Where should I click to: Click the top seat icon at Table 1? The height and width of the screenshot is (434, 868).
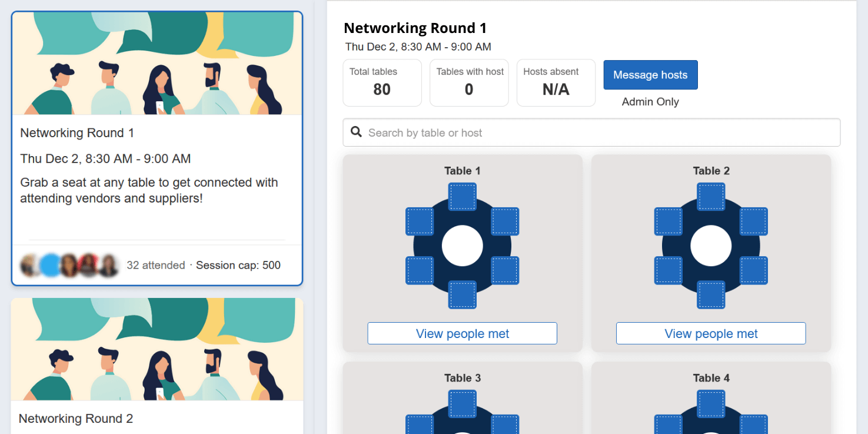click(463, 197)
